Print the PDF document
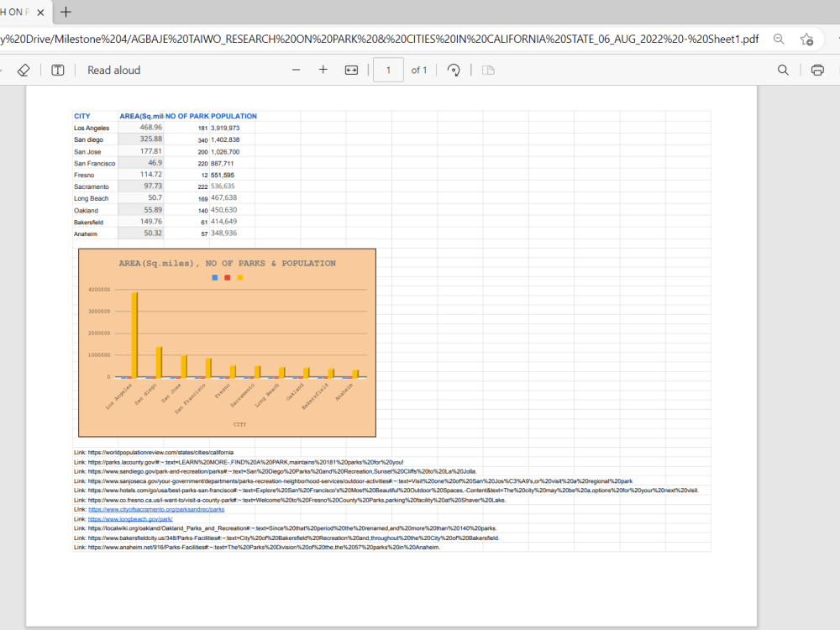The image size is (840, 630). click(x=817, y=71)
